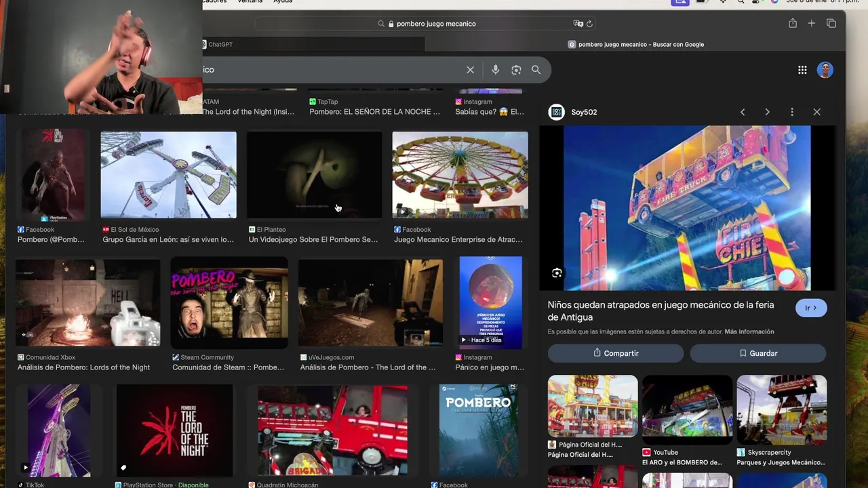Viewport: 868px width, 488px height.
Task: Select the pombero juego mecanico Google tab
Action: (x=635, y=45)
